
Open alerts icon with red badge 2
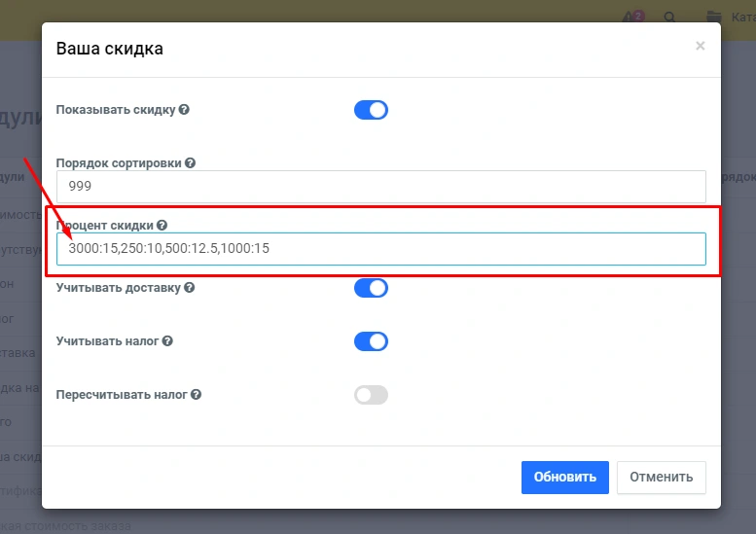pos(635,17)
